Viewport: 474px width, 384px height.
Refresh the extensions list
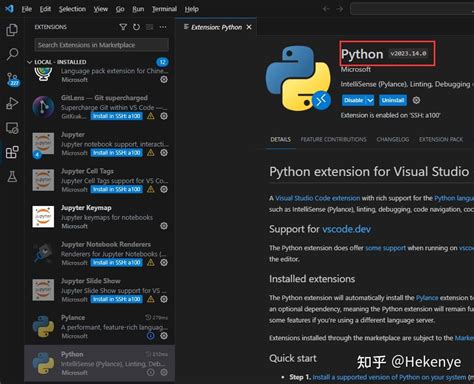point(136,27)
